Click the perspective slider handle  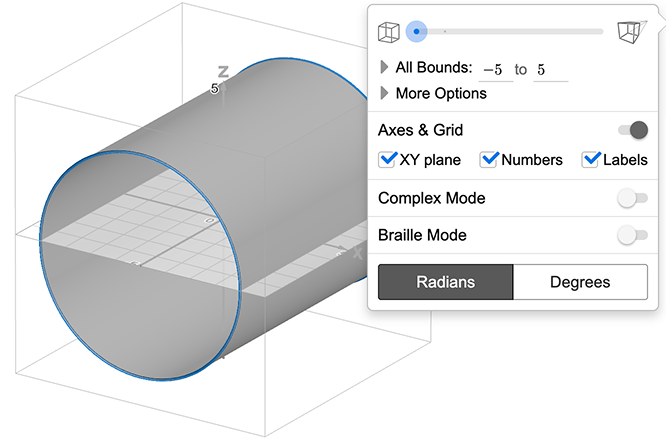(417, 32)
